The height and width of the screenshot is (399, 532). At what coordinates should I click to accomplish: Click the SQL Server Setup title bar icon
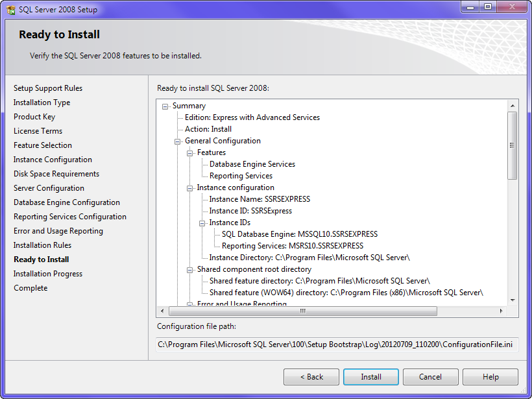(x=11, y=10)
